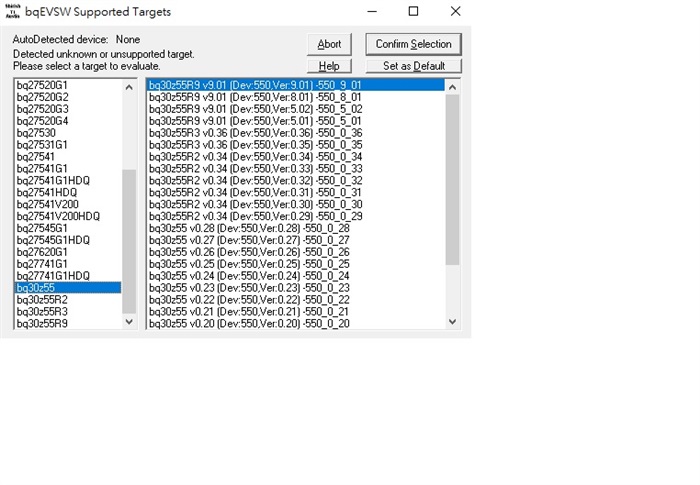Minimize the bqEVSW Supported Targets window
The width and height of the screenshot is (700, 485).
372,11
